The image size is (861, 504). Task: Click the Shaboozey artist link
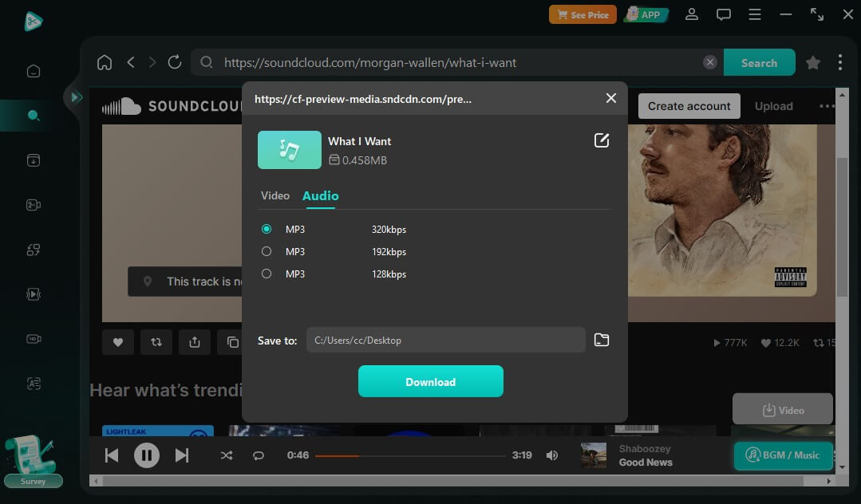pyautogui.click(x=645, y=448)
